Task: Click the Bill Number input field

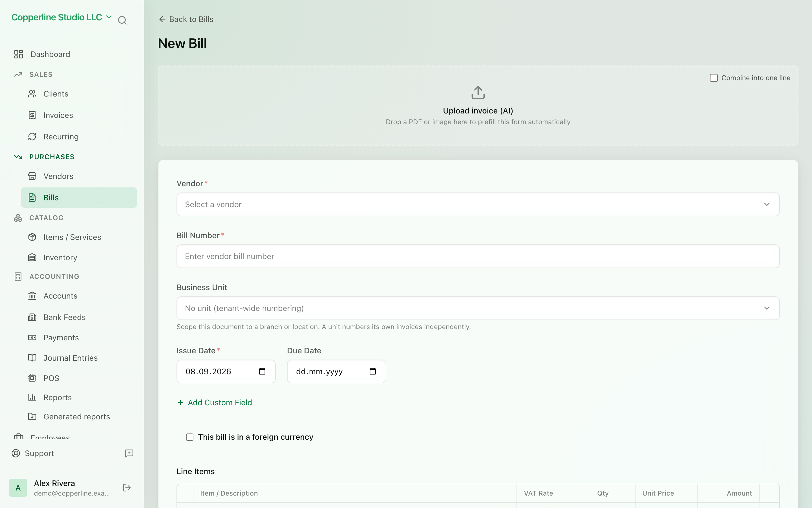Action: pos(478,256)
